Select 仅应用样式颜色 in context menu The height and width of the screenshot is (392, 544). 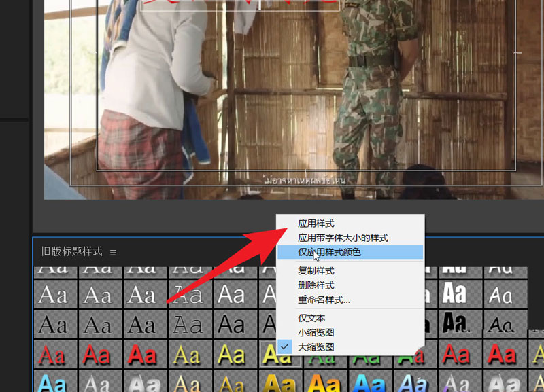coord(350,252)
